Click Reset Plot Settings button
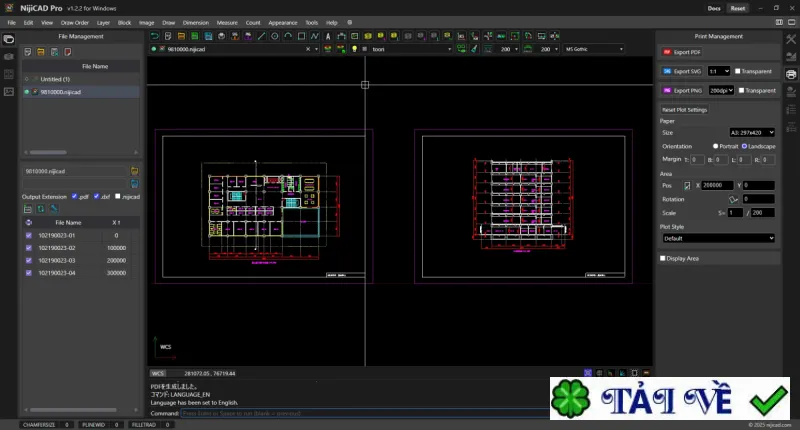800x430 pixels. [x=684, y=110]
